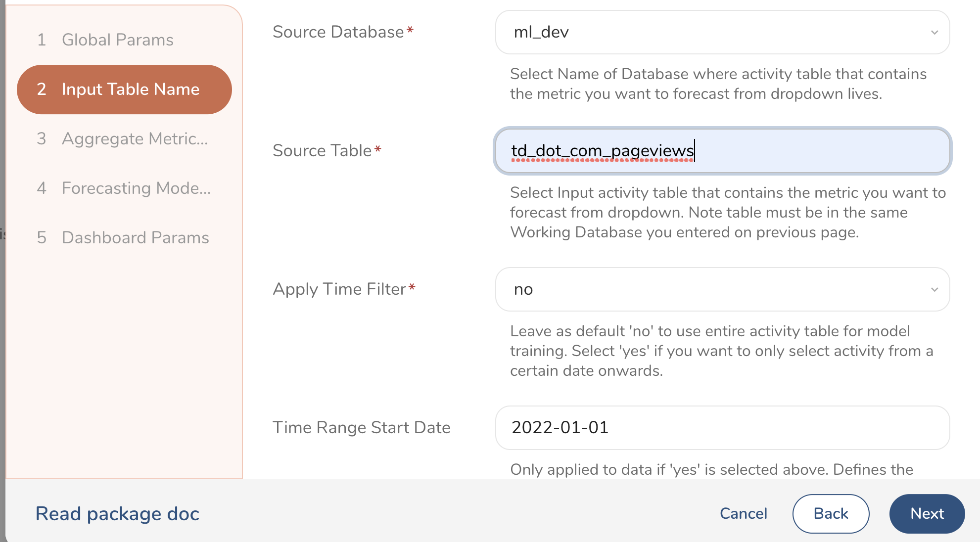Focus the Source Table text field
The image size is (980, 542).
792,151
